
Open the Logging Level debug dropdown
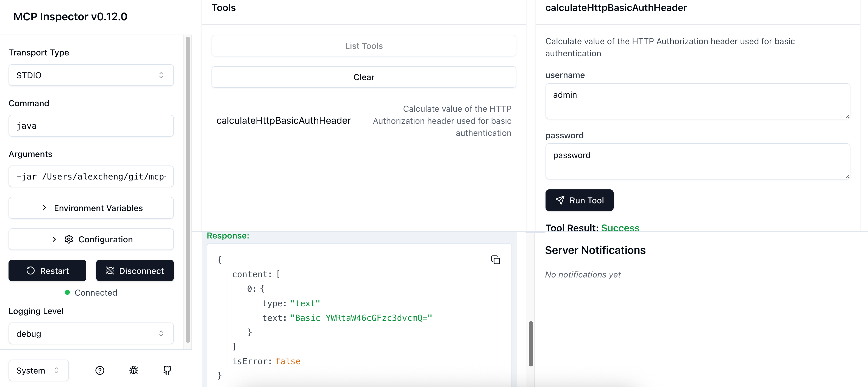91,333
